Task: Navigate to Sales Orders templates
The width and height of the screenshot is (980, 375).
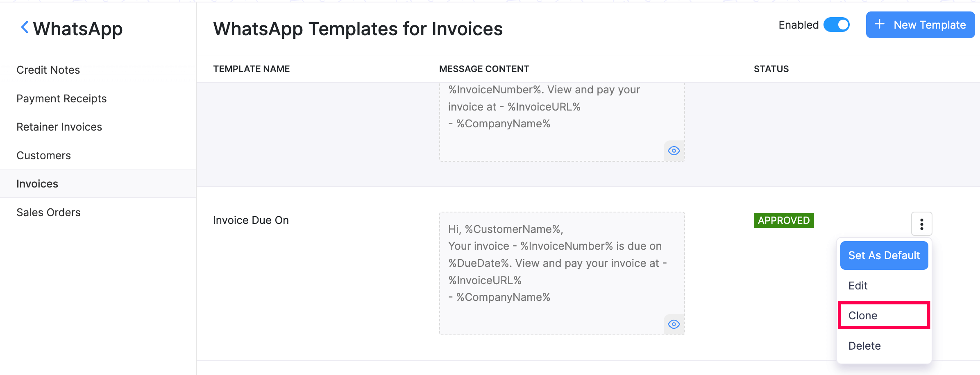Action: click(49, 212)
